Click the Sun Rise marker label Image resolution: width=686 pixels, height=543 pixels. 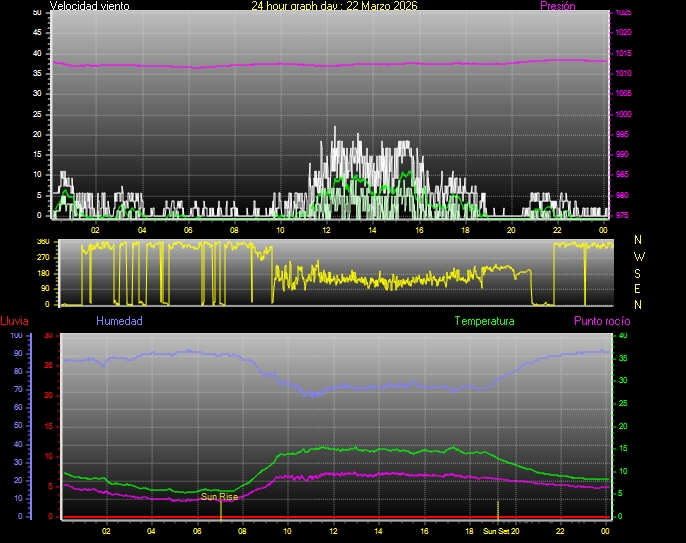(x=219, y=497)
